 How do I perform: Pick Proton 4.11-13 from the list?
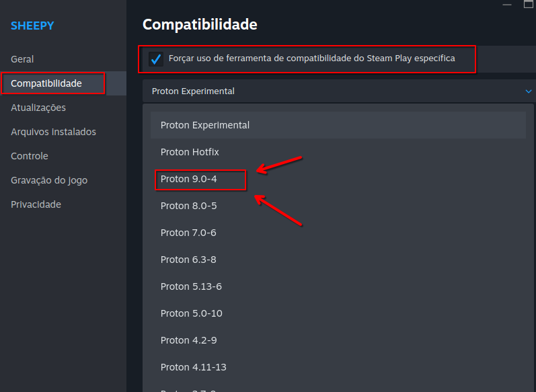194,367
